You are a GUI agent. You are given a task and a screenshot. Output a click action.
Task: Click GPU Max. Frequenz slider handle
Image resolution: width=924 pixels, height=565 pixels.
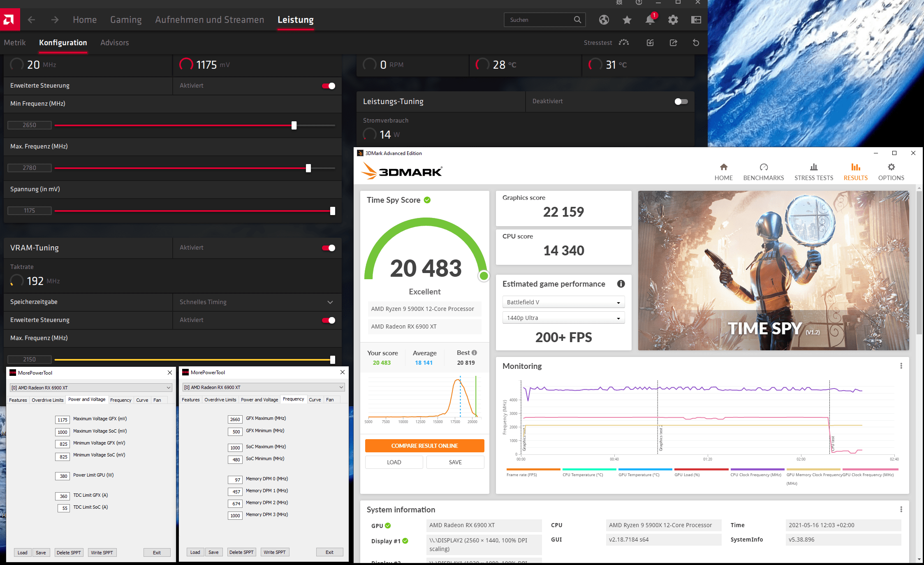coord(308,168)
